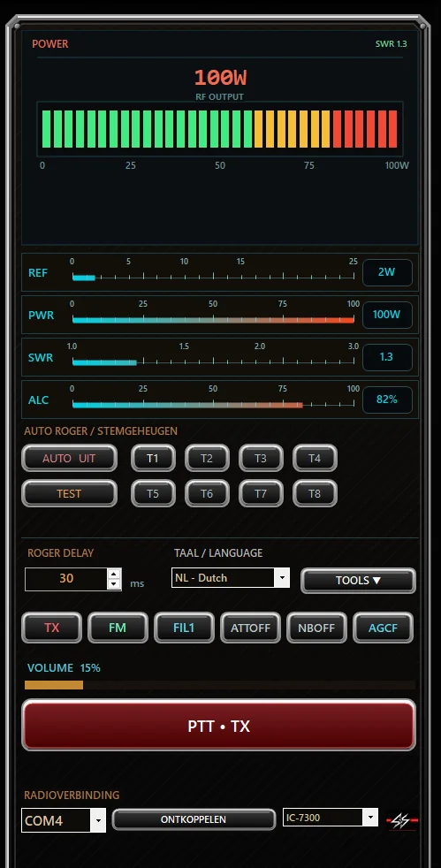Toggle the TX status button

pos(51,628)
